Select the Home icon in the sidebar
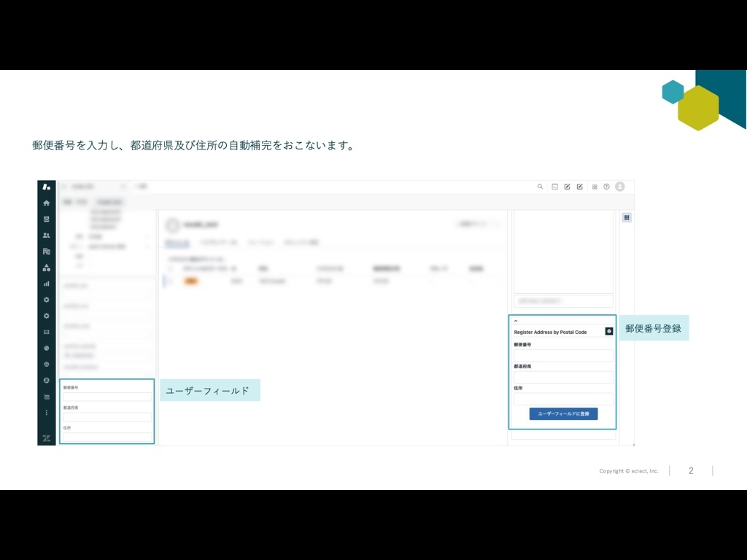747x560 pixels. click(x=46, y=204)
